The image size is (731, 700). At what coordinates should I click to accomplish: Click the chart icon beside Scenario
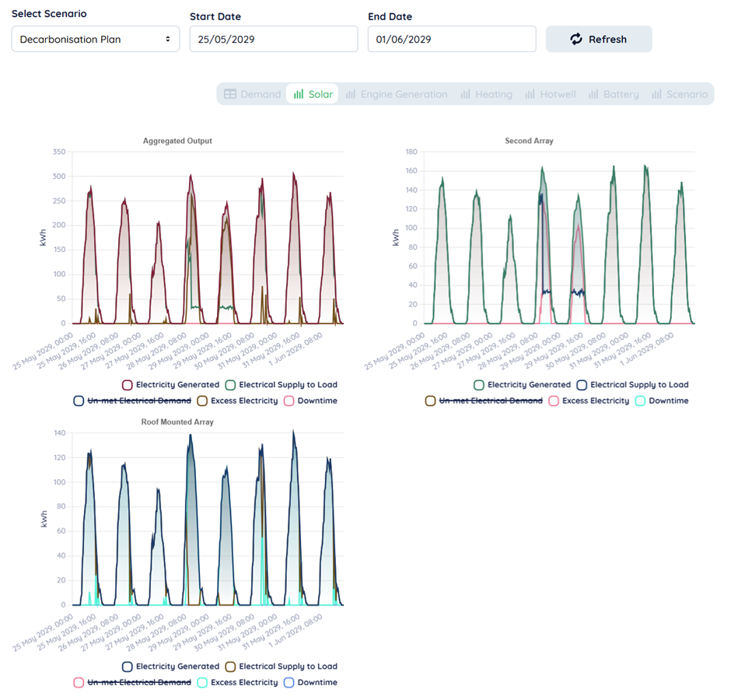point(657,94)
